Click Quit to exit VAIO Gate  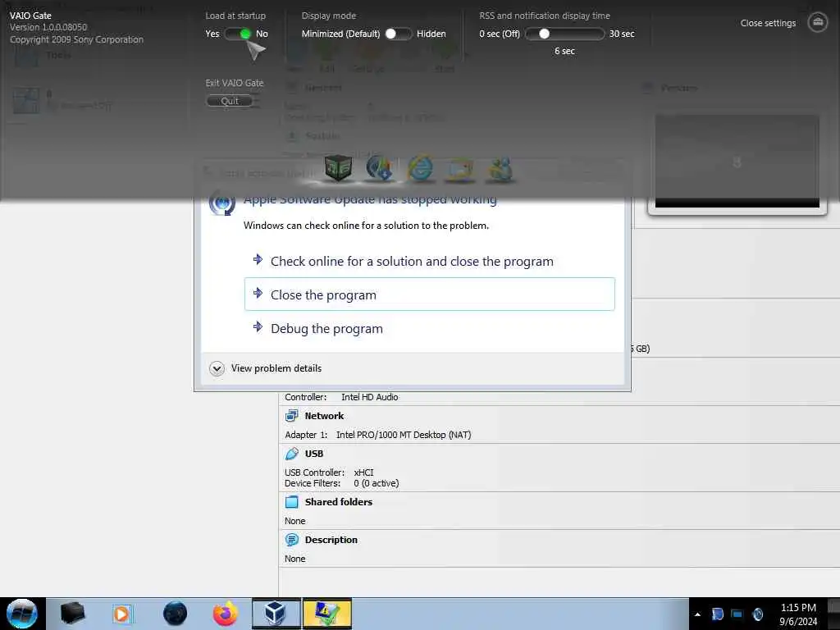coord(230,101)
